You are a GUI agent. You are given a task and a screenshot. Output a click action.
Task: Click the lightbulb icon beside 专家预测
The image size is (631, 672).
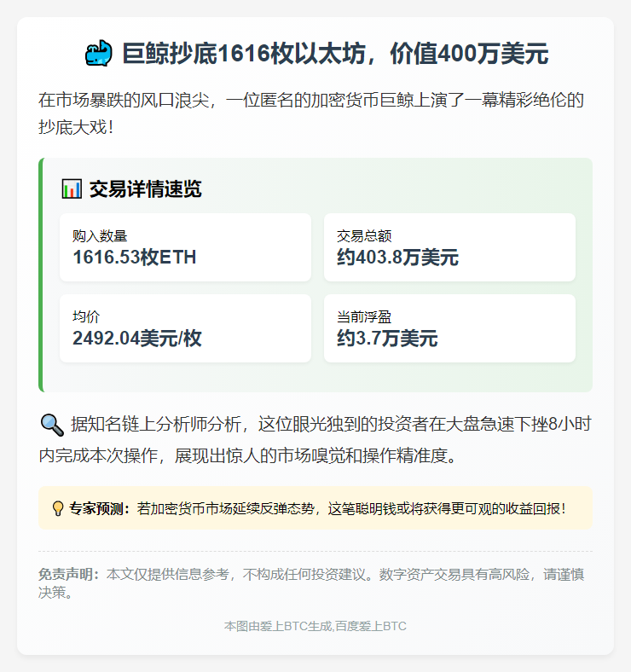point(58,509)
